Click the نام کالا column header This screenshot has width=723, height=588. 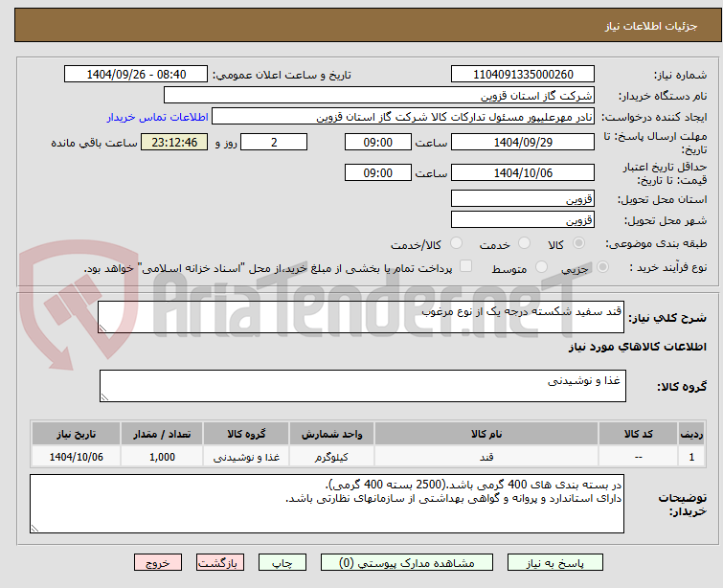486,434
